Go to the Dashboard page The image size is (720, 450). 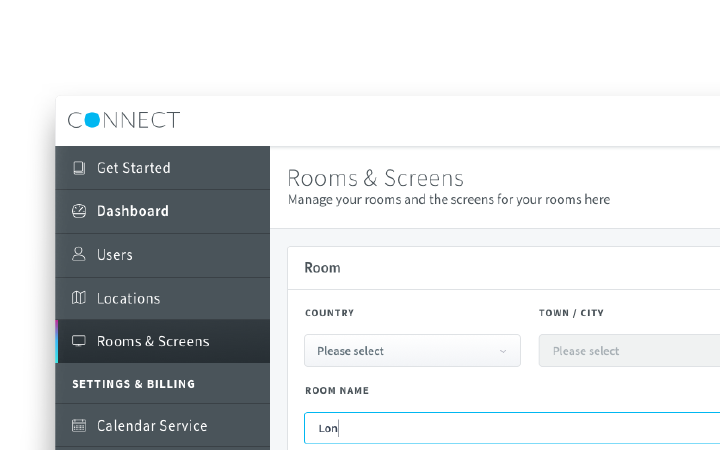(163, 211)
